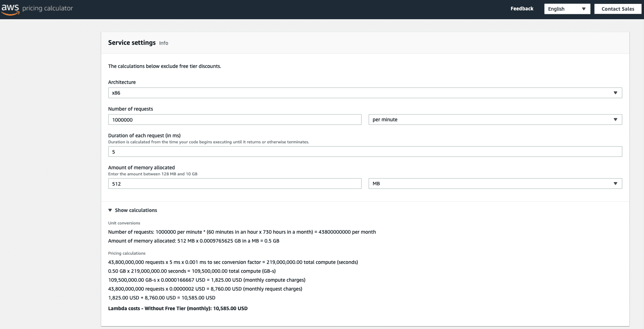Open the AWS pricing calculator logo

click(x=37, y=9)
